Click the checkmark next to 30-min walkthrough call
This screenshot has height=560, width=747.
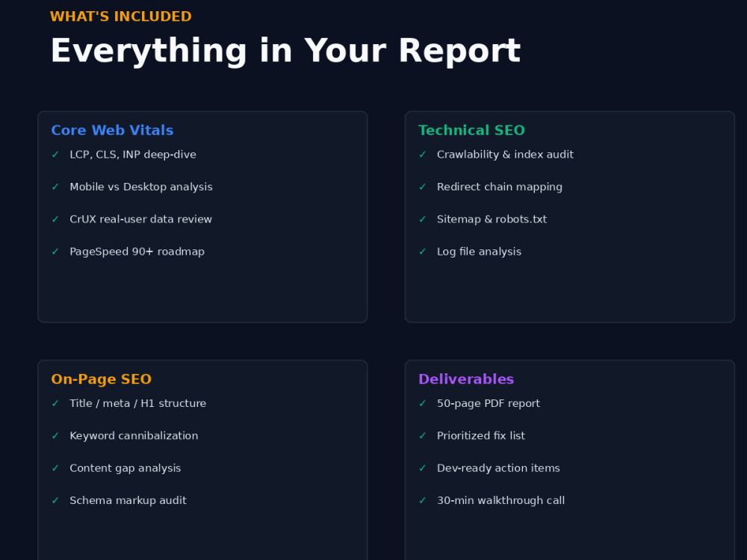click(423, 501)
